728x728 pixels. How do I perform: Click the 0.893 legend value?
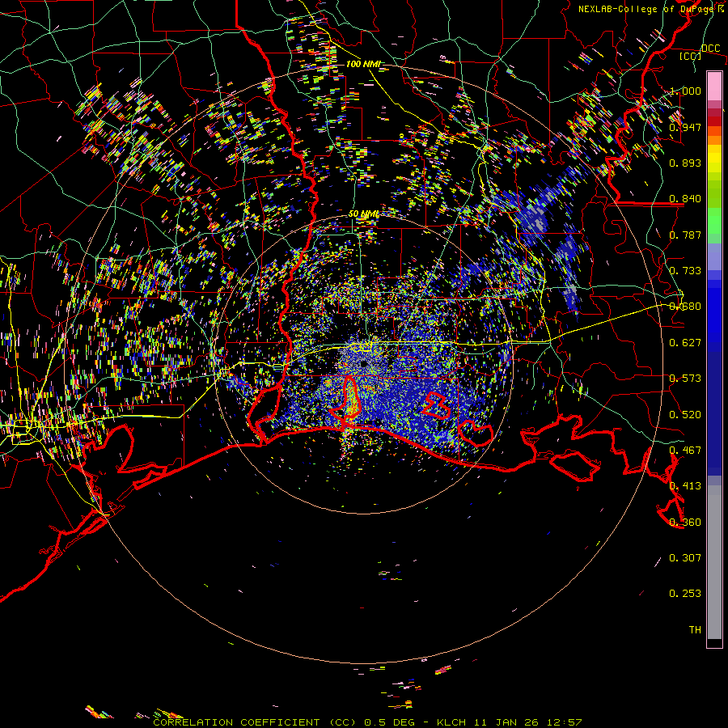(x=685, y=163)
